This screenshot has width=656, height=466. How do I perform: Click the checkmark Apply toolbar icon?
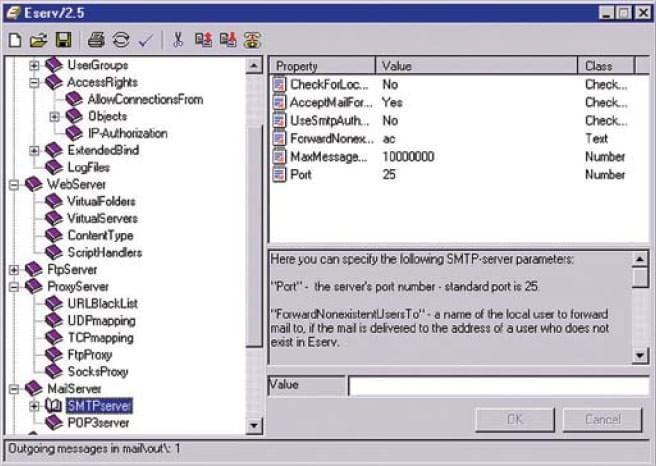[x=145, y=41]
